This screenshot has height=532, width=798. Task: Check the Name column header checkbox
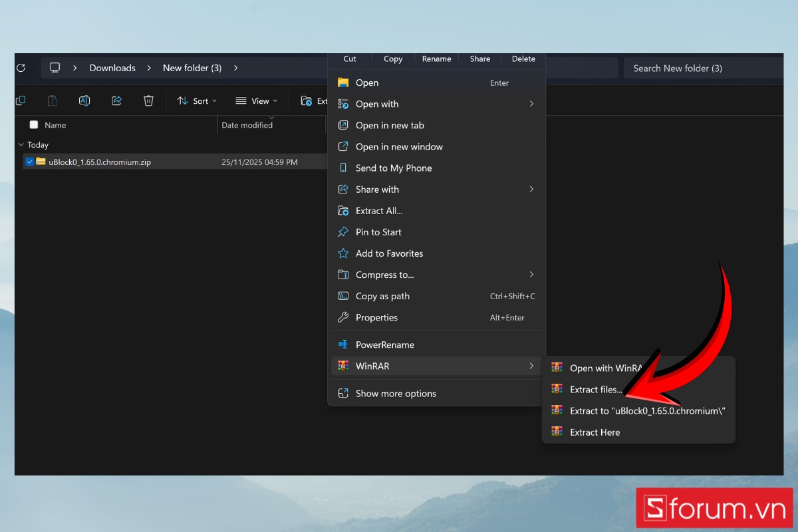pyautogui.click(x=33, y=124)
